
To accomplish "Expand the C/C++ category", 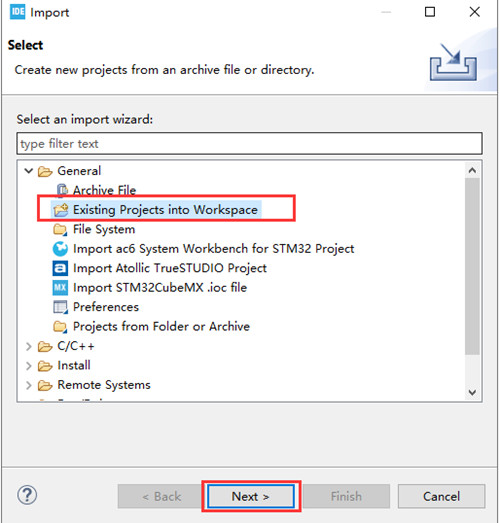I will click(x=29, y=347).
